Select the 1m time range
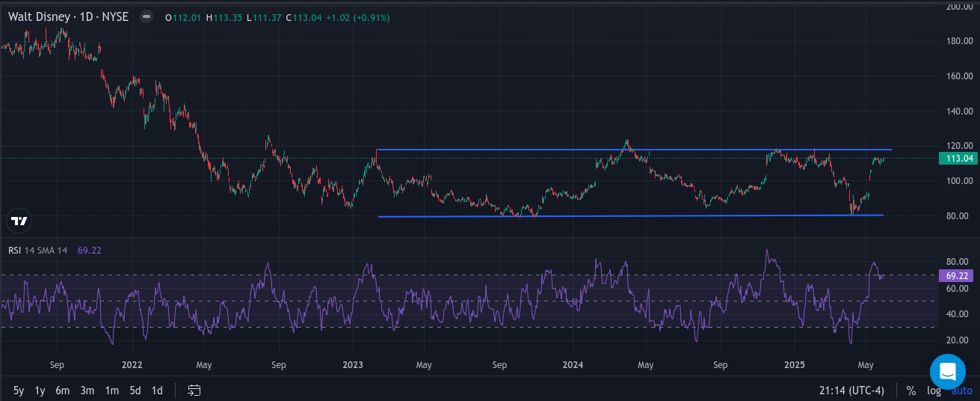 (111, 391)
